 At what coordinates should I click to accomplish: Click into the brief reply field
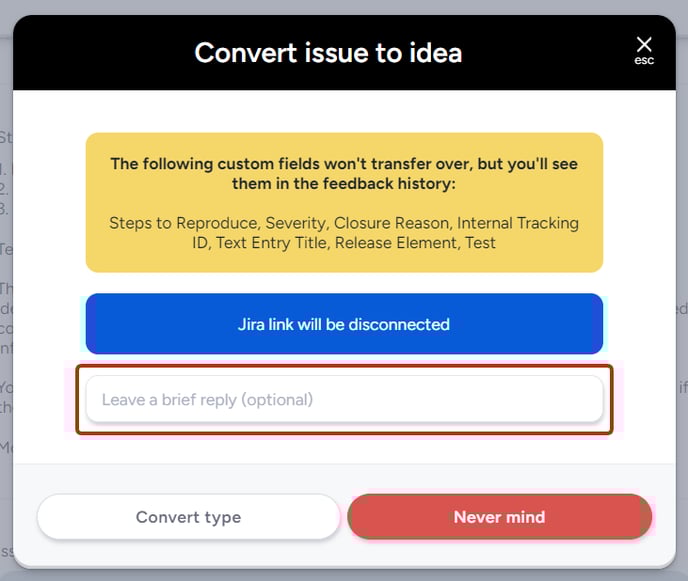click(344, 399)
